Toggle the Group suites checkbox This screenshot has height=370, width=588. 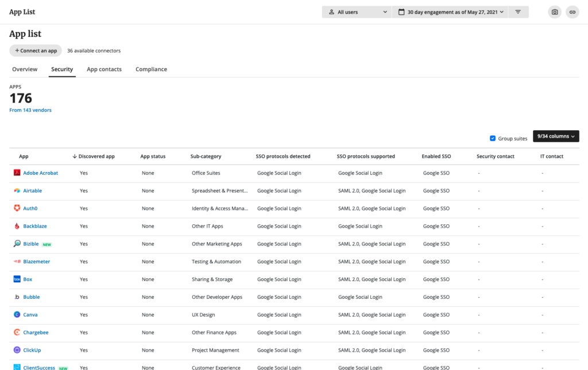(493, 138)
